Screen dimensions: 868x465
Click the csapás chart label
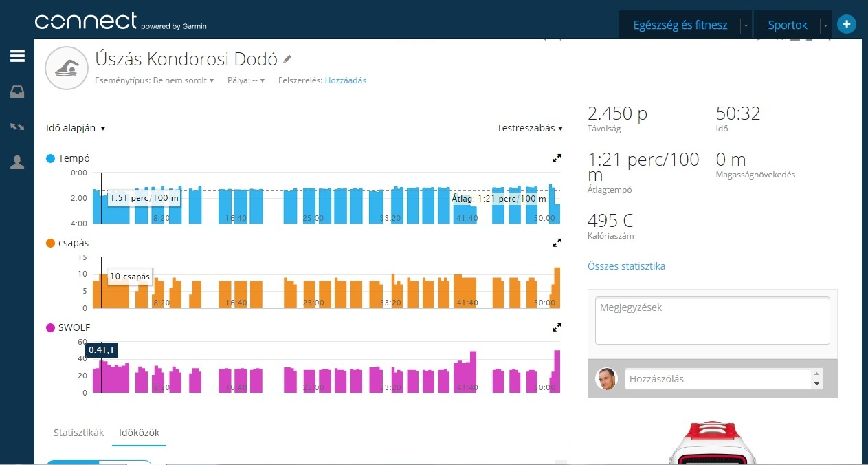[74, 243]
